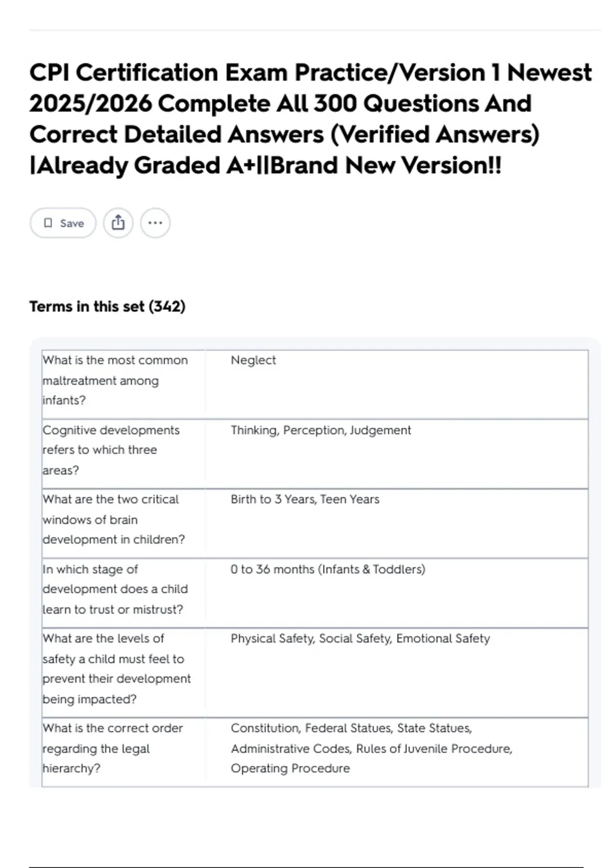
Task: Click 'Operating Procedure' line in last answer
Action: 290,768
